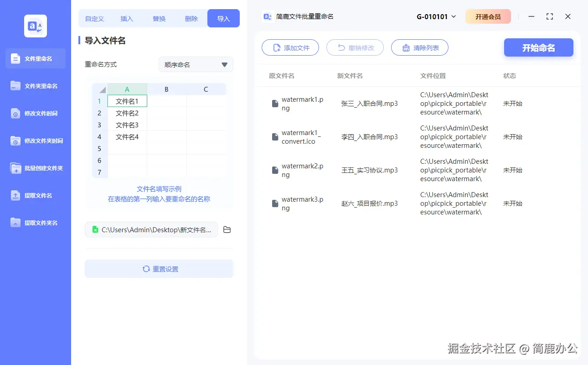
Task: Open the G-010101 account dropdown
Action: [x=436, y=16]
